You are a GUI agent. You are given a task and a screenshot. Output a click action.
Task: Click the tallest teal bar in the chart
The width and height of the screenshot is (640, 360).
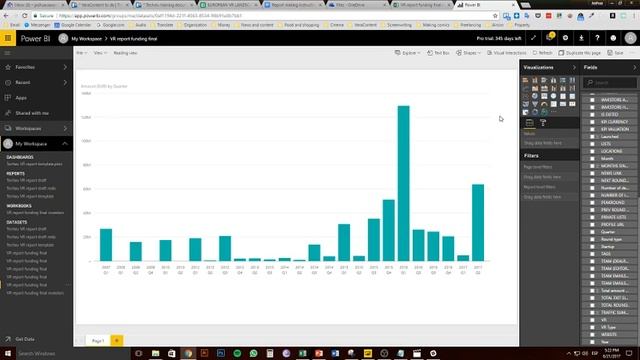[403, 183]
